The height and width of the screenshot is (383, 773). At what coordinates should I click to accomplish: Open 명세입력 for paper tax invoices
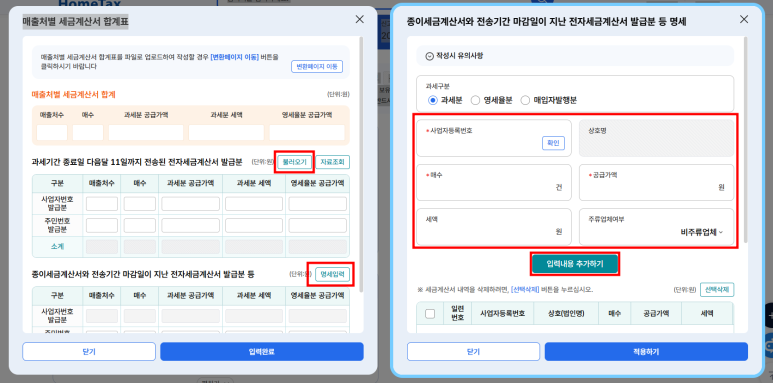pyautogui.click(x=332, y=274)
